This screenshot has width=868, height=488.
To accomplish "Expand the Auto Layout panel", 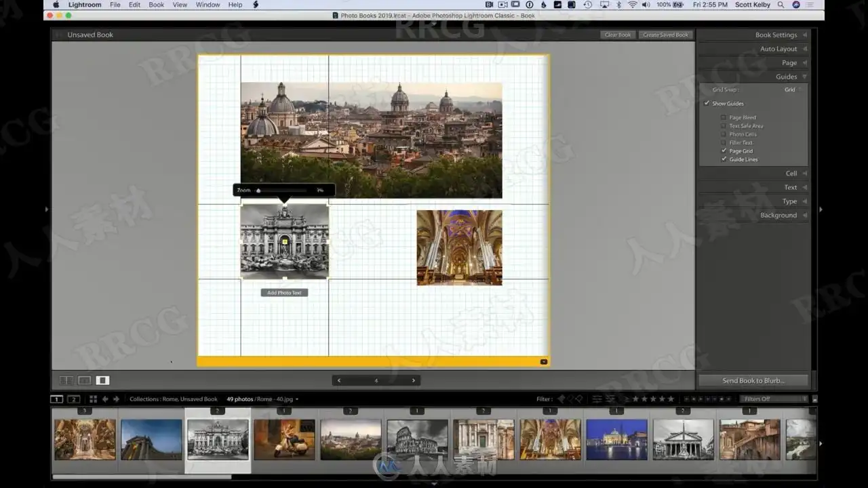I will pyautogui.click(x=778, y=49).
